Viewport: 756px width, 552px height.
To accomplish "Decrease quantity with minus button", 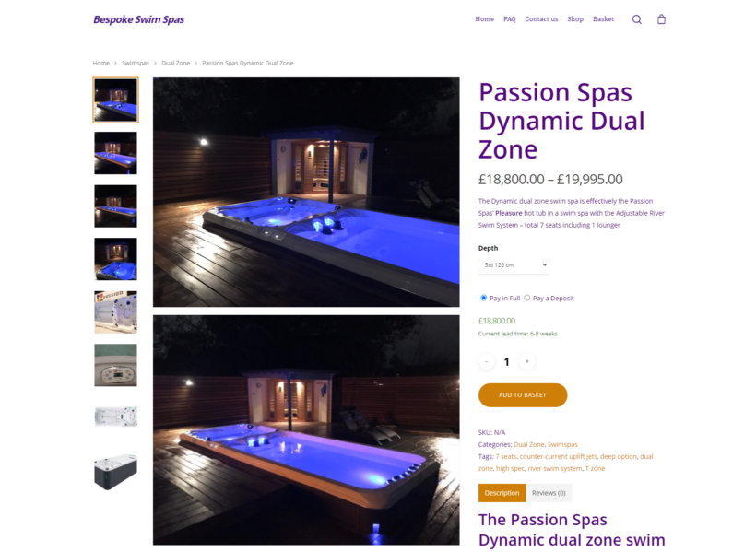I will [x=487, y=361].
